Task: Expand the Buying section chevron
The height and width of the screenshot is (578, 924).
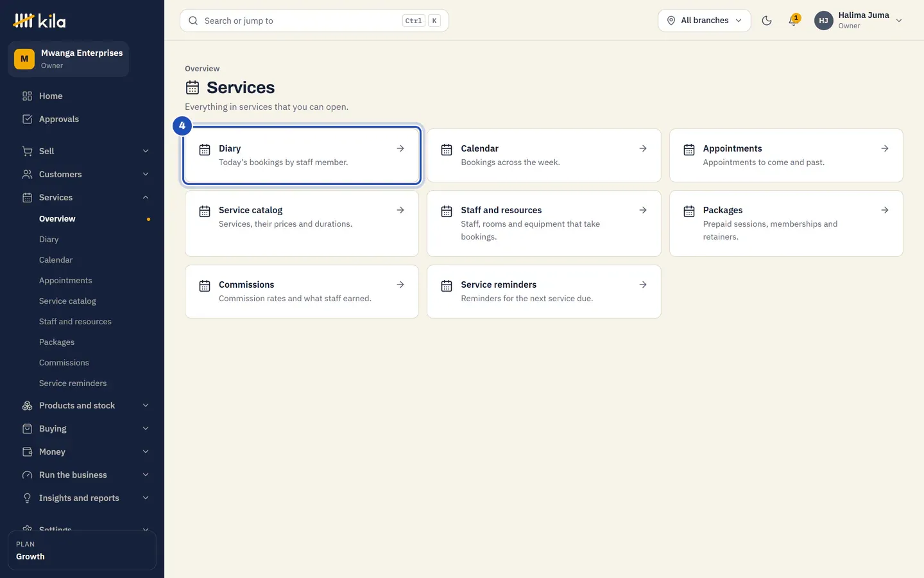Action: [x=146, y=428]
